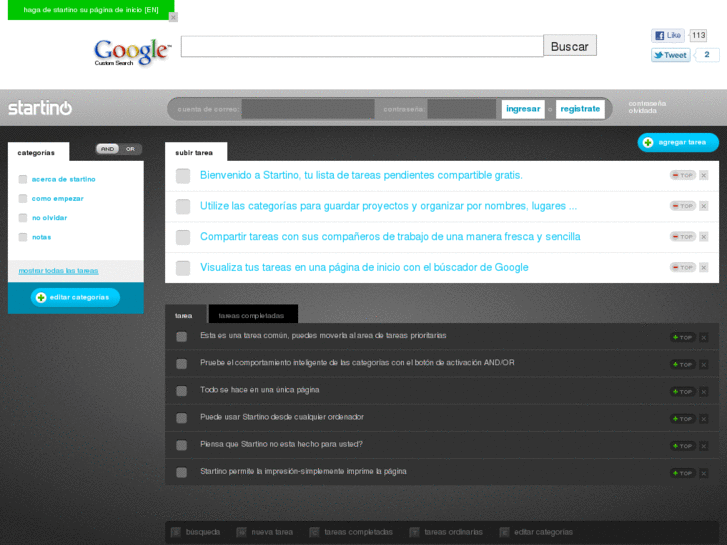
Task: Switch to 'tareas completadas' tab
Action: pos(253,314)
